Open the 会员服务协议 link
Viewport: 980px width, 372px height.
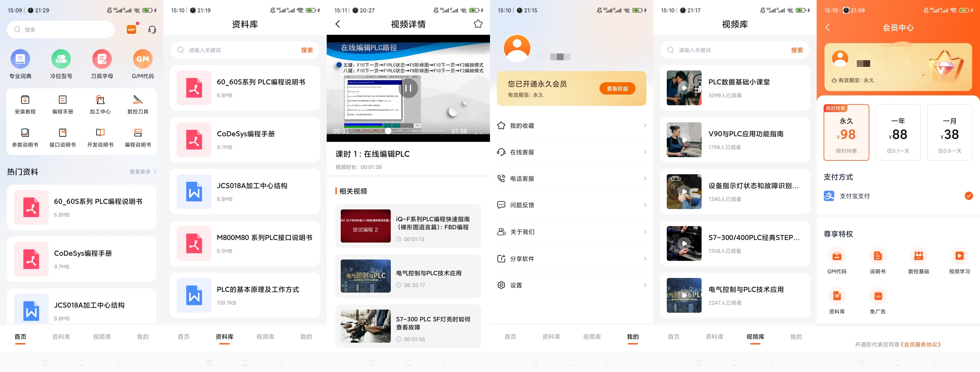[x=920, y=344]
